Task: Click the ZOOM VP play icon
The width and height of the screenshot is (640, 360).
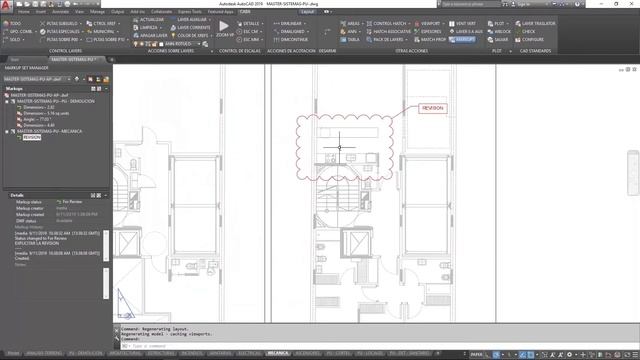Action: (224, 26)
